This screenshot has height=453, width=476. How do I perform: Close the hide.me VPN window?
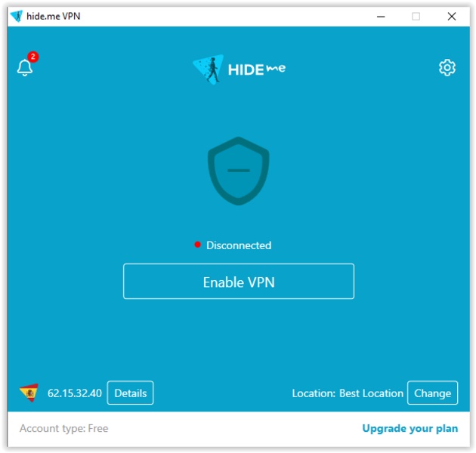coord(451,17)
